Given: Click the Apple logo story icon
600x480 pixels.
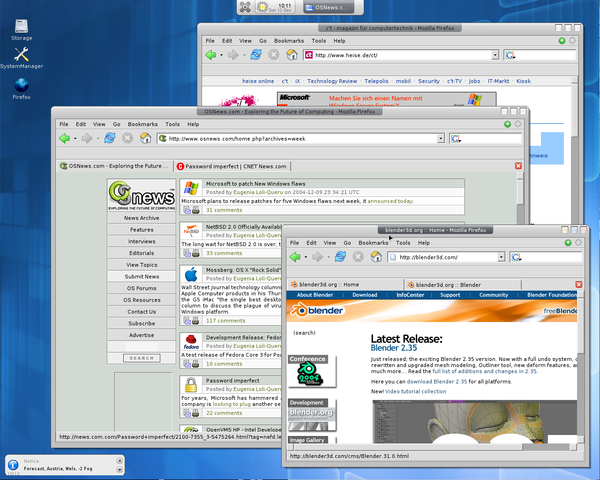Looking at the screenshot, I should point(191,274).
